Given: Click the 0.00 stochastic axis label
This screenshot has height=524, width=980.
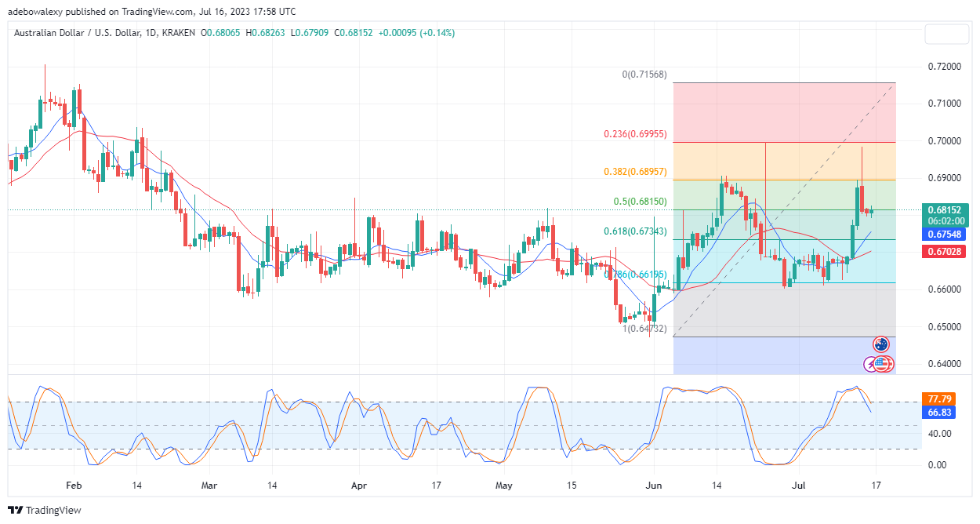Looking at the screenshot, I should point(938,465).
